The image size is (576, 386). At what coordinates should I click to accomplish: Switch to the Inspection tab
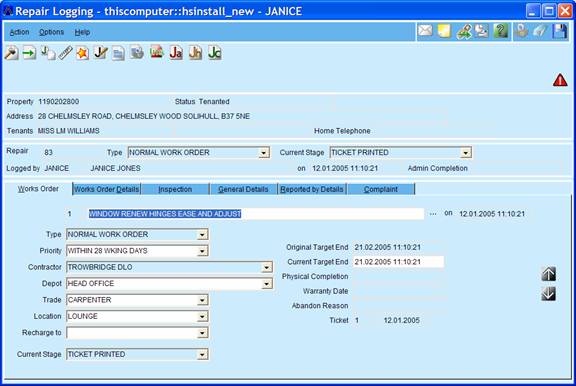pyautogui.click(x=175, y=189)
